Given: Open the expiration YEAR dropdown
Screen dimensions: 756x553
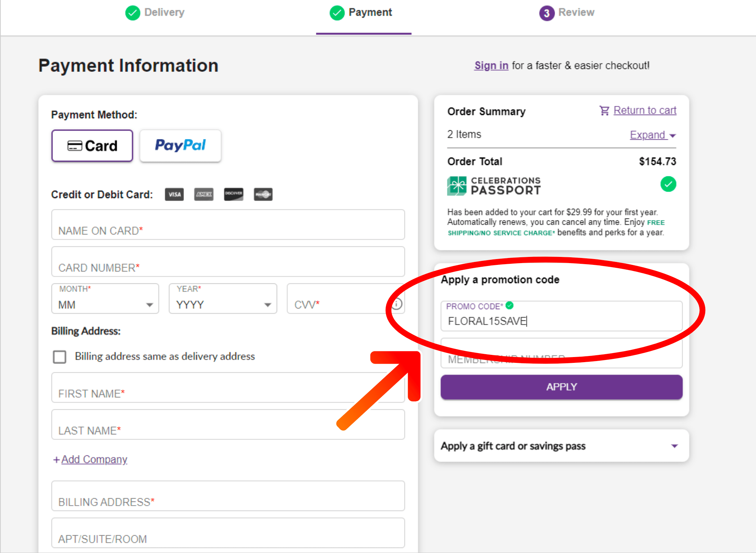Looking at the screenshot, I should 223,299.
